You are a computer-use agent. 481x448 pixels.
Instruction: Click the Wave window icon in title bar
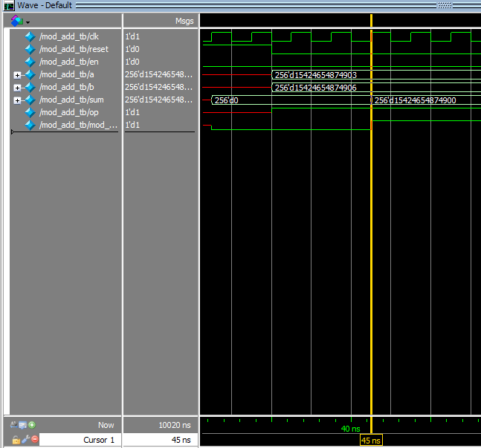tap(9, 5)
